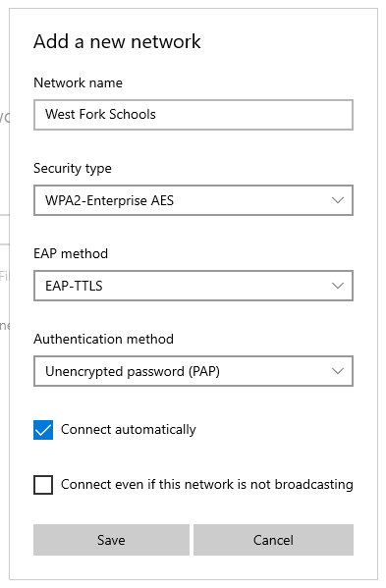Save the new network settings

111,540
